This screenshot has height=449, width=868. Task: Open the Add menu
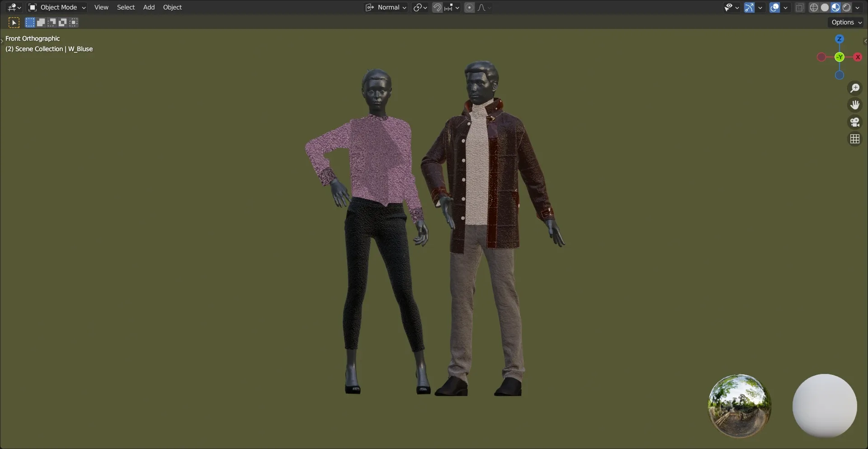tap(149, 7)
